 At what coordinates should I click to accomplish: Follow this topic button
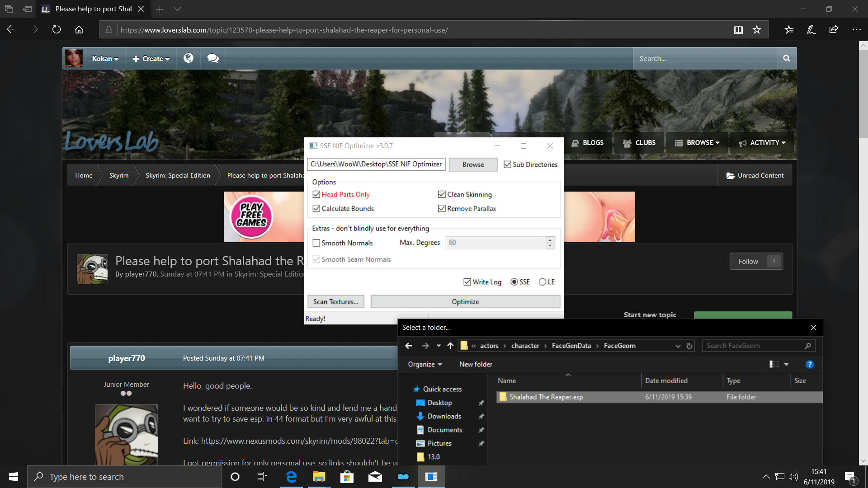click(756, 262)
